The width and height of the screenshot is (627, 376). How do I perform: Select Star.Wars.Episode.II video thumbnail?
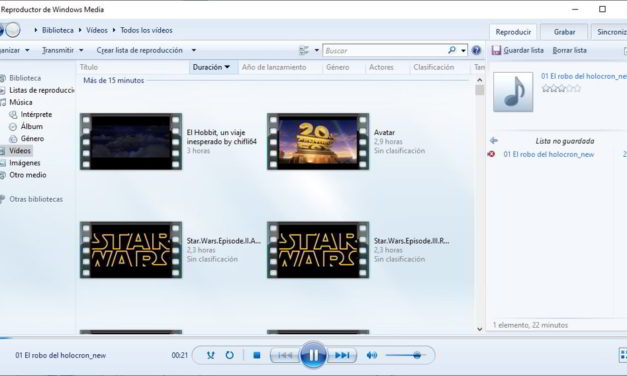[131, 250]
